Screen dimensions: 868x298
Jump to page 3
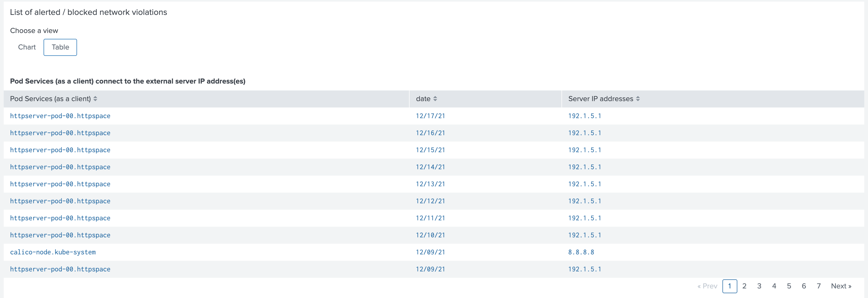click(x=759, y=286)
